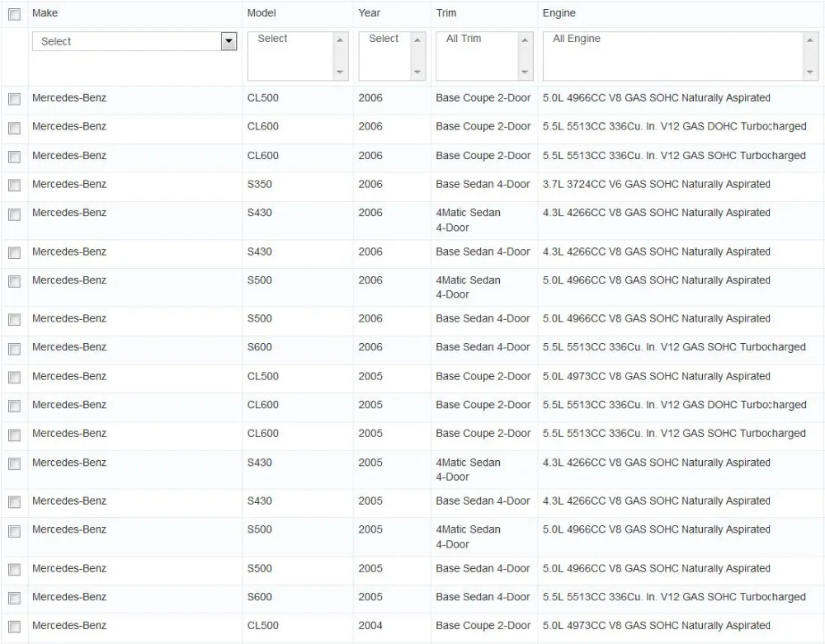This screenshot has width=825, height=644.
Task: Click 2006 CL600 DOHC Turbocharged engine cell
Action: [x=675, y=126]
